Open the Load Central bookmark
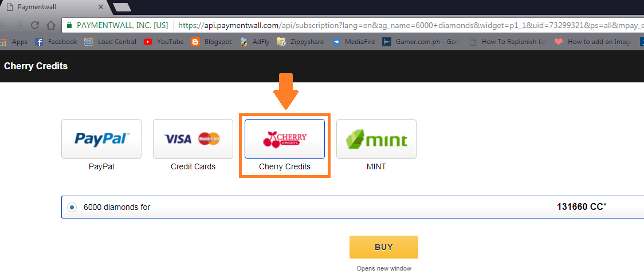This screenshot has width=644, height=274. click(110, 41)
